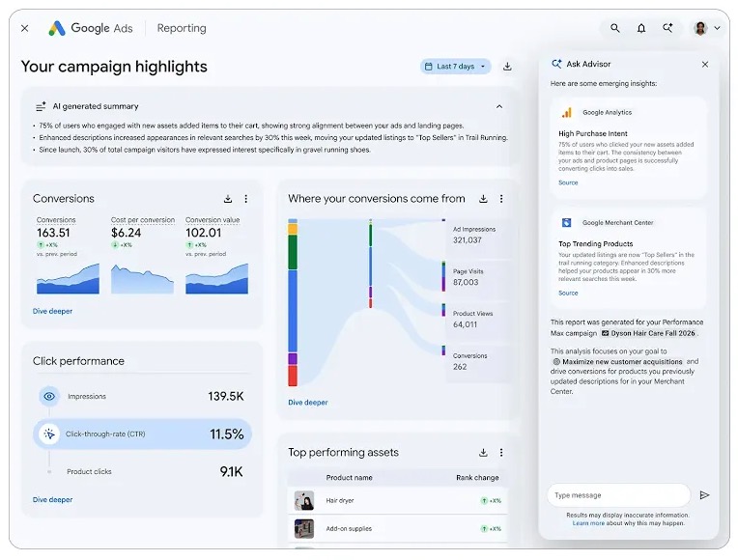Image resolution: width=738 pixels, height=560 pixels.
Task: Open Conversions card more options menu
Action: (245, 199)
